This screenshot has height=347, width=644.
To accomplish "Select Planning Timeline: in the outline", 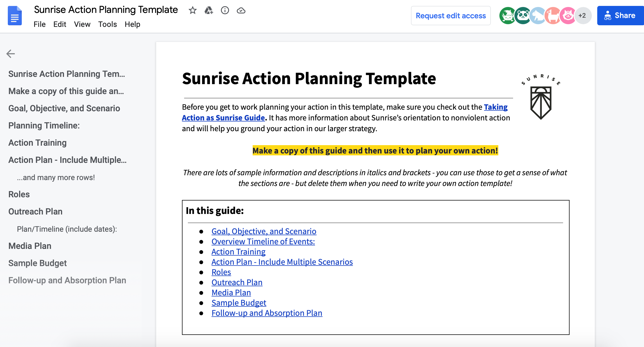I will [x=44, y=126].
